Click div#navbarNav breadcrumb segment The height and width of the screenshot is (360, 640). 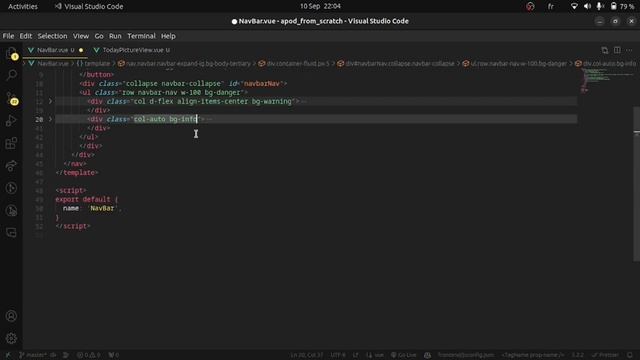point(396,64)
